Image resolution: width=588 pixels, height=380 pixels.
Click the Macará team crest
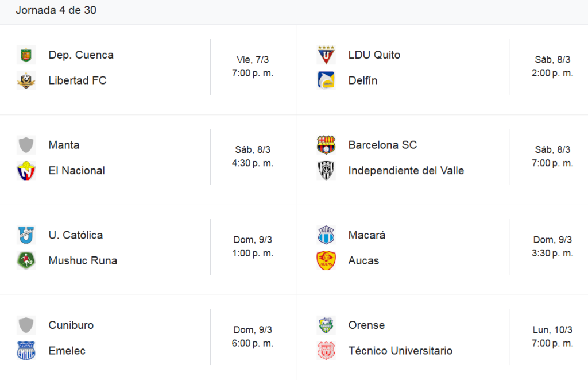pos(326,235)
